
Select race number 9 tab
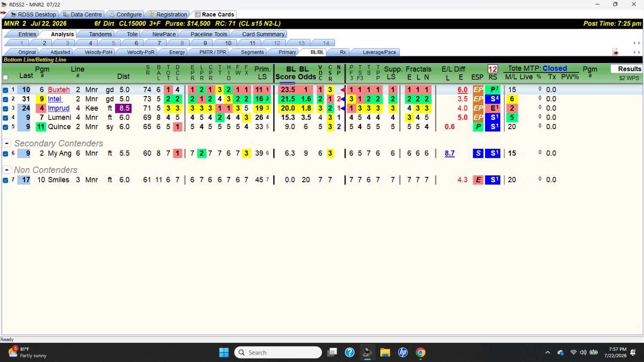pyautogui.click(x=205, y=43)
